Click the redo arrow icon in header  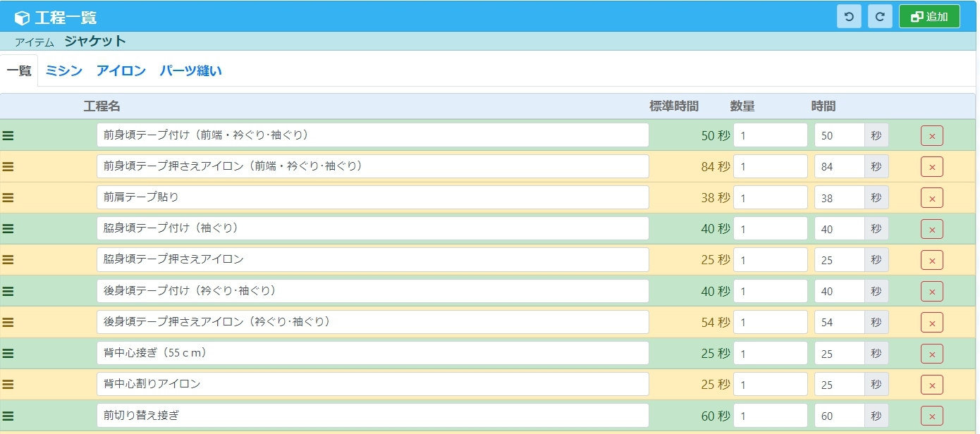tap(880, 17)
